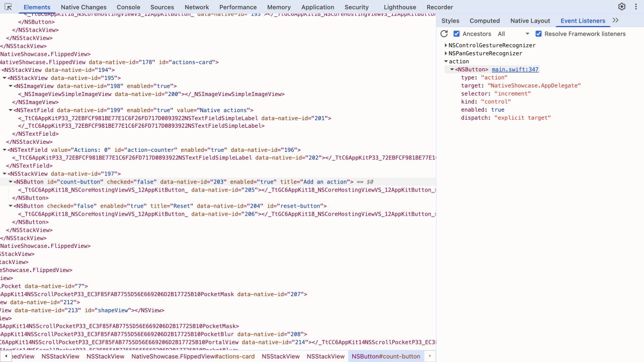644x362 pixels.
Task: Open the Network tab
Action: [x=197, y=7]
